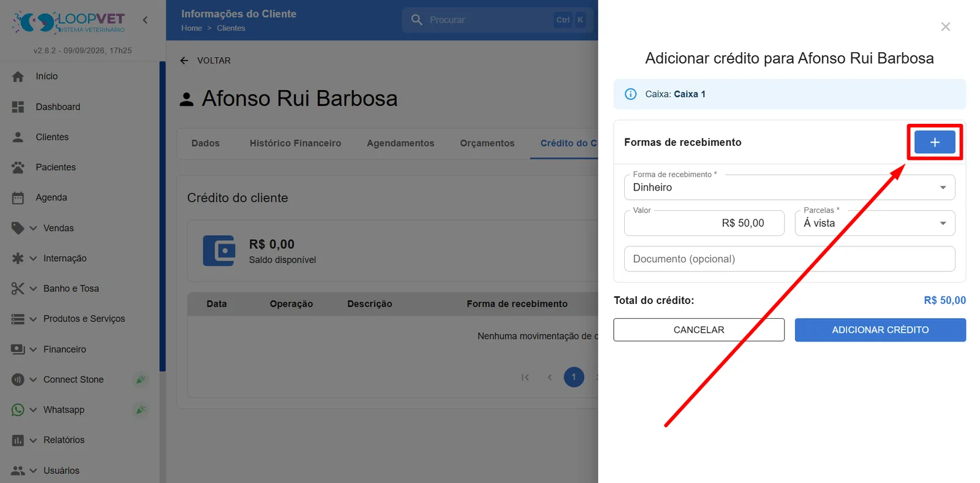The width and height of the screenshot is (980, 483).
Task: Expand the Financeiro menu
Action: pyautogui.click(x=33, y=349)
